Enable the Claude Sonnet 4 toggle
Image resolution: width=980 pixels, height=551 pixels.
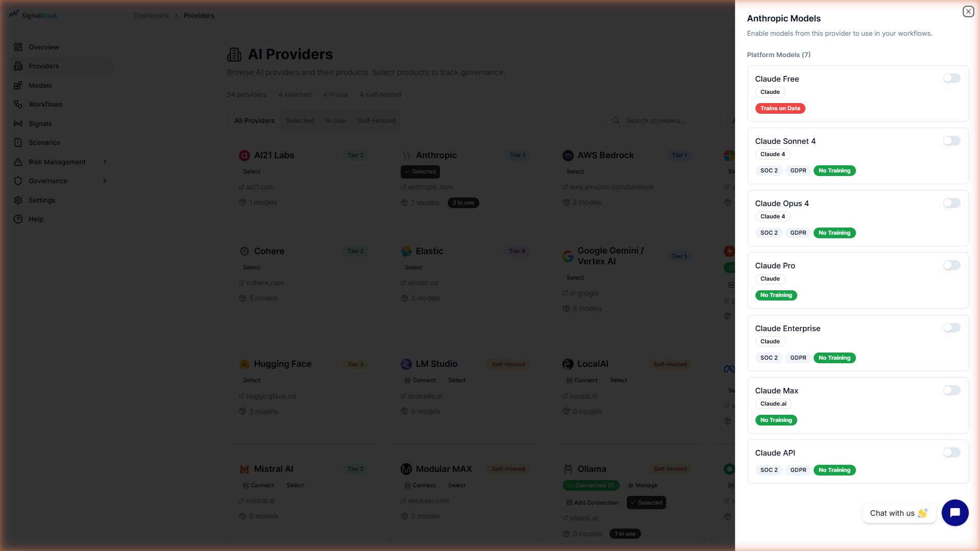click(x=951, y=141)
